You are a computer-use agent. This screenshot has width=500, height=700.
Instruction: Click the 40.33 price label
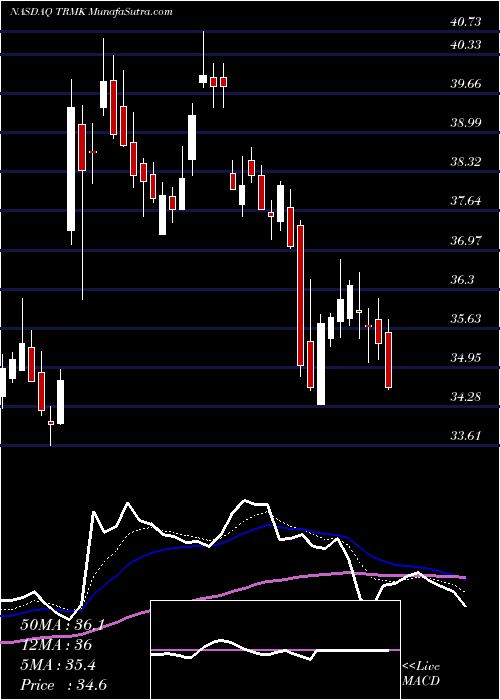pos(466,45)
